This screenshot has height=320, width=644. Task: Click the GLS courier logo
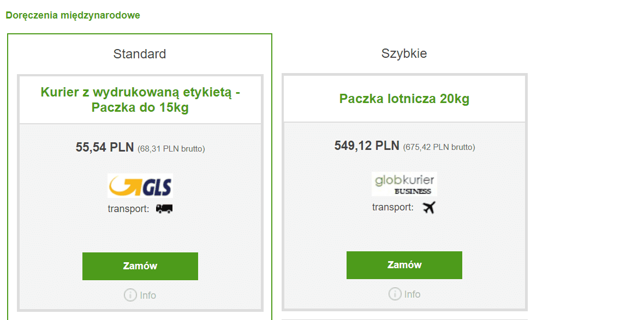140,185
